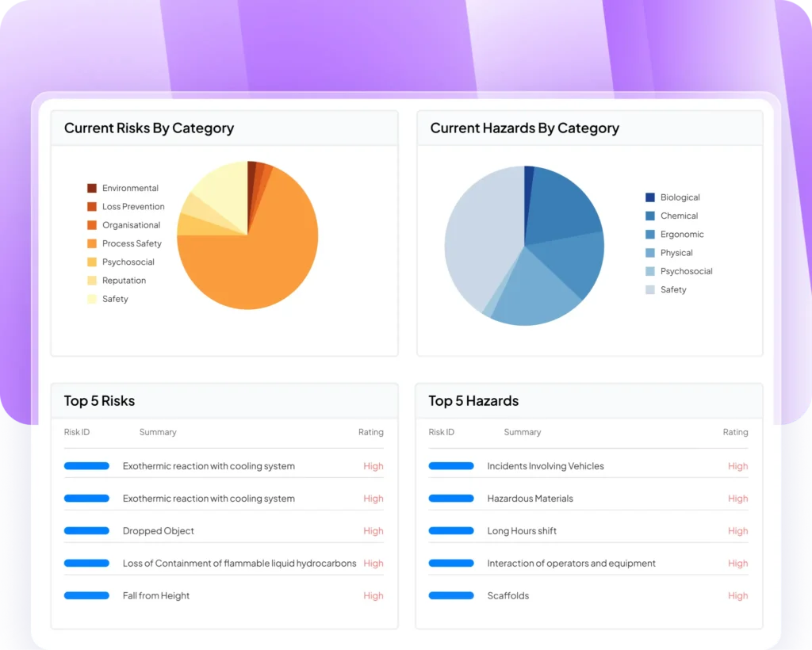Click High rating for Long Hours shift
This screenshot has height=650, width=812.
737,531
